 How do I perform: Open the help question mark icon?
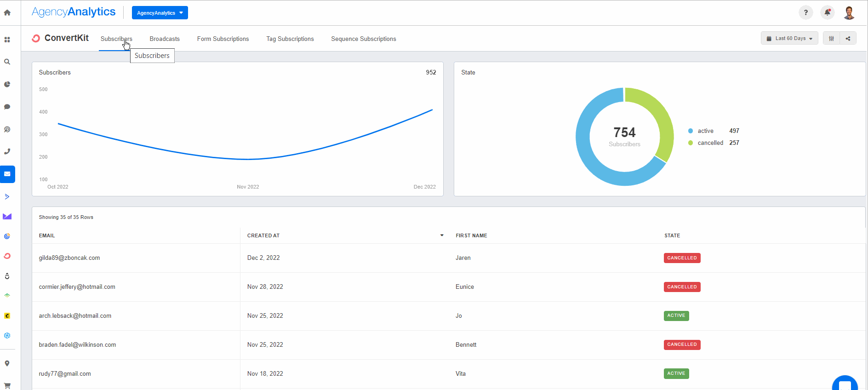coord(805,13)
